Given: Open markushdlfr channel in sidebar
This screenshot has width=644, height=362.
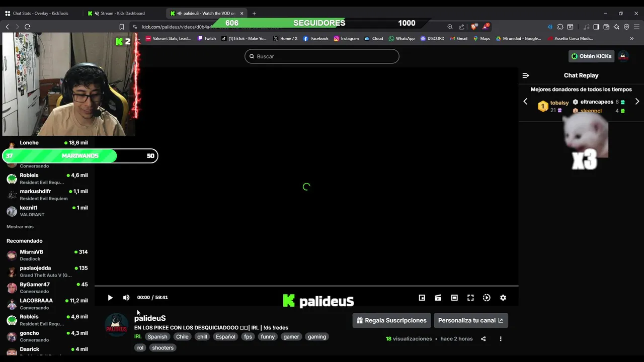Looking at the screenshot, I should [x=47, y=195].
